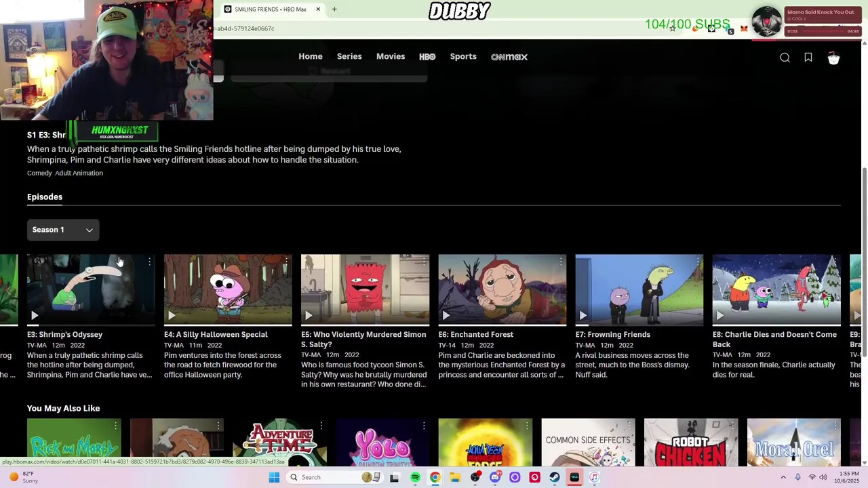Open Common Side Effects recommendation

[x=588, y=443]
